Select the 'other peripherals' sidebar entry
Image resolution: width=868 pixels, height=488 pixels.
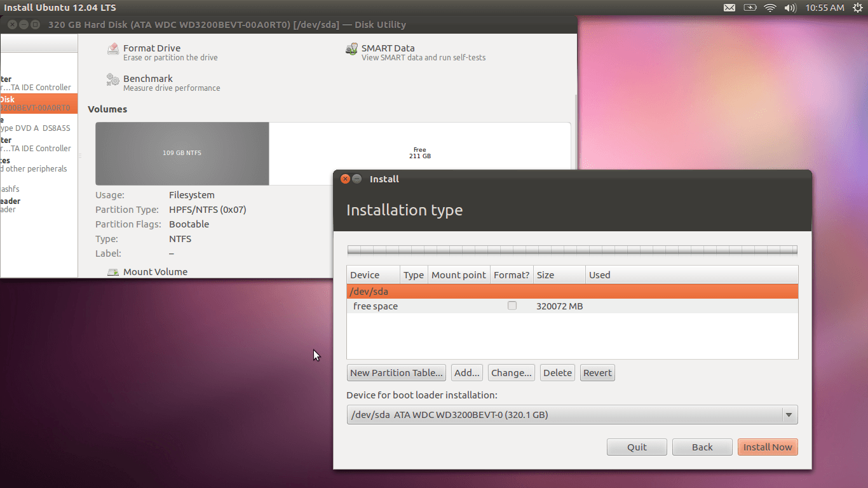[x=39, y=165]
